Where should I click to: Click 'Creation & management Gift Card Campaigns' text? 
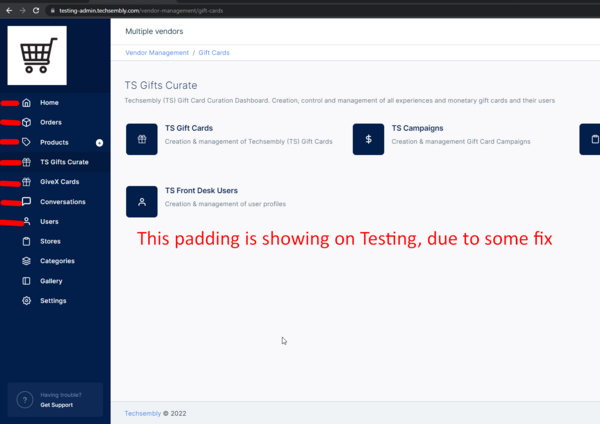pos(461,142)
